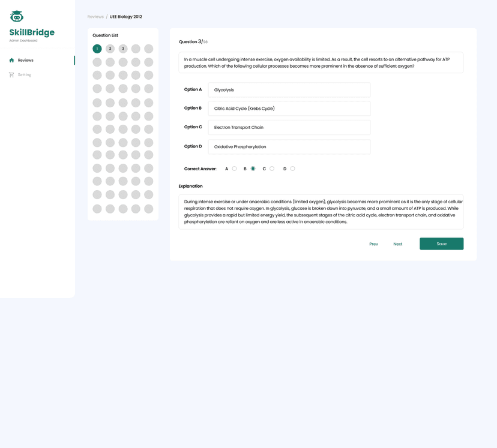Click the UEE Biology 2012 breadcrumb
497x448 pixels.
coord(126,17)
